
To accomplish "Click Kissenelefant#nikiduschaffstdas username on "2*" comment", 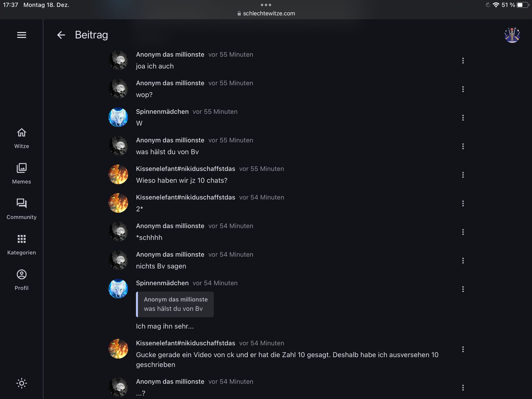I will [x=185, y=197].
